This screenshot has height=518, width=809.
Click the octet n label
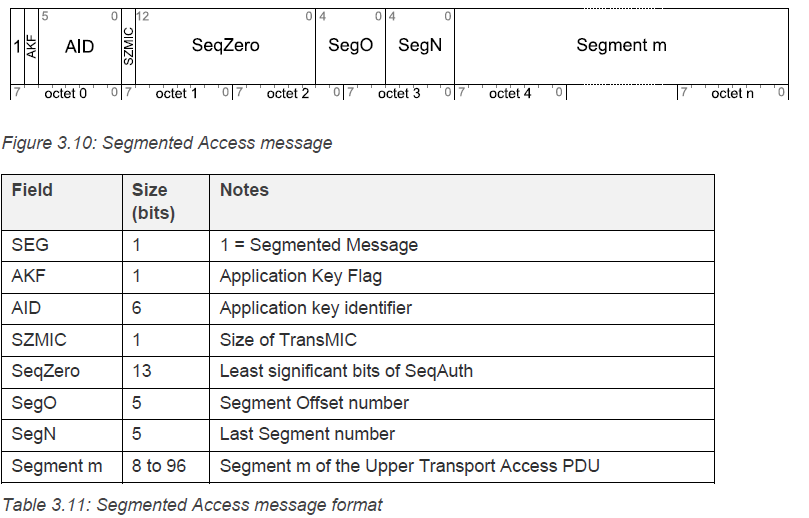732,93
